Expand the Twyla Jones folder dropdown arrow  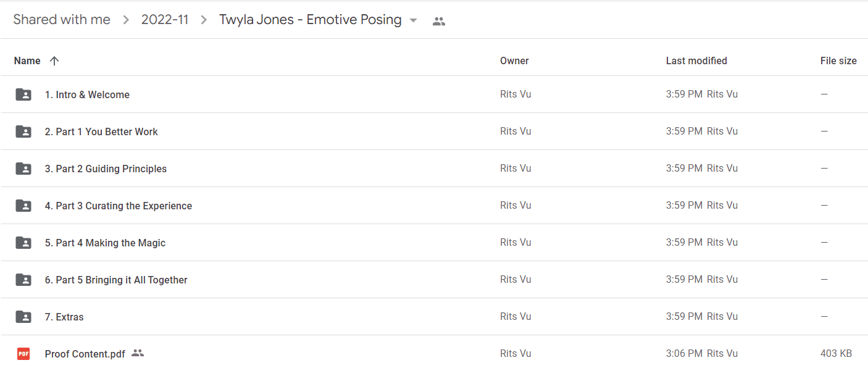click(414, 20)
